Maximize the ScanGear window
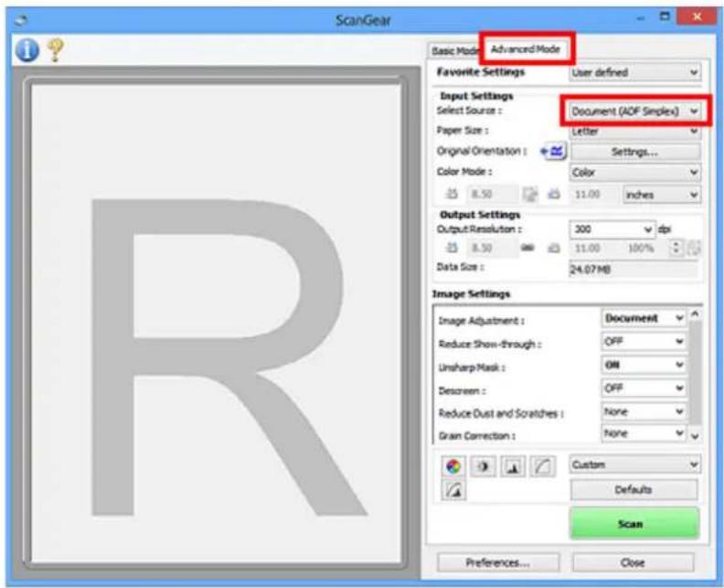 665,17
